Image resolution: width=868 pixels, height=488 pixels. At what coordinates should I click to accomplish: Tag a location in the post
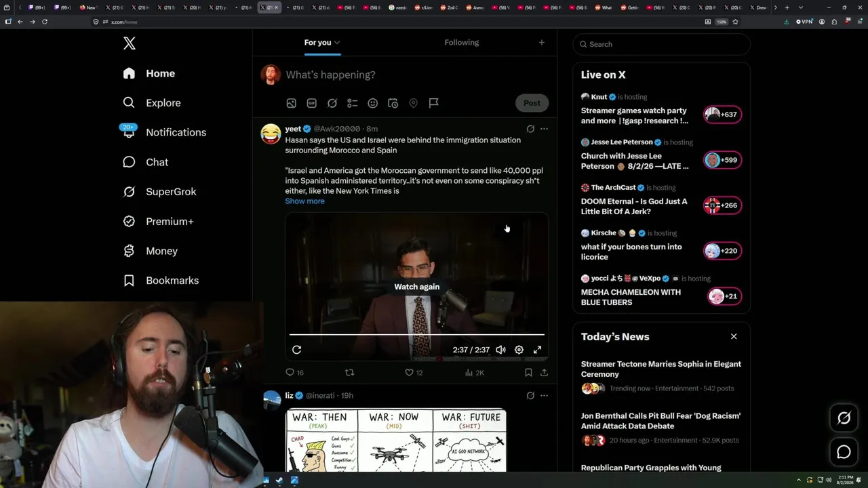[x=413, y=103]
